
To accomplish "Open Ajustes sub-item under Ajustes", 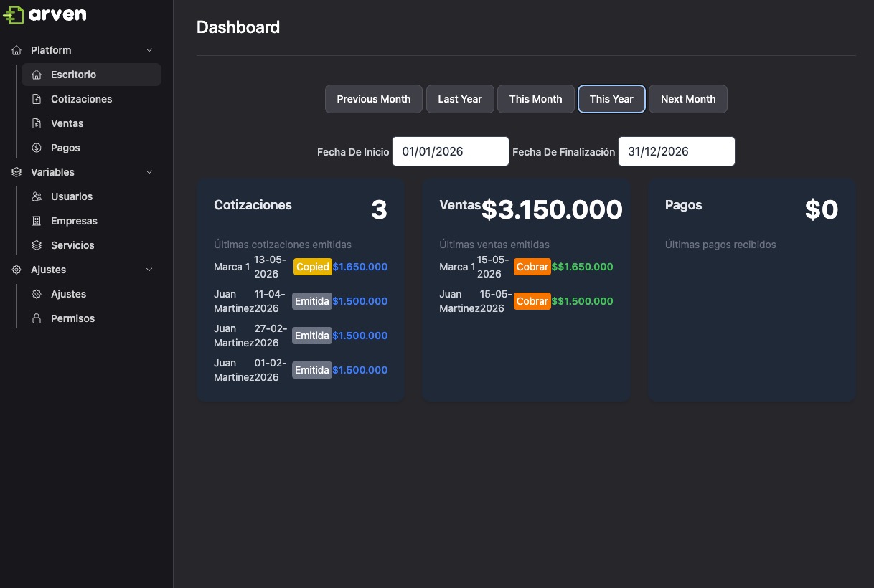I will coord(91,294).
